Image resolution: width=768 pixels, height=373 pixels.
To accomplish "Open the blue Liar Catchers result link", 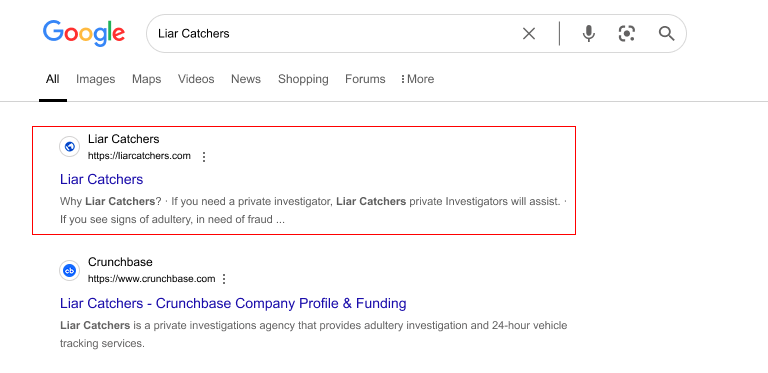I will click(101, 179).
